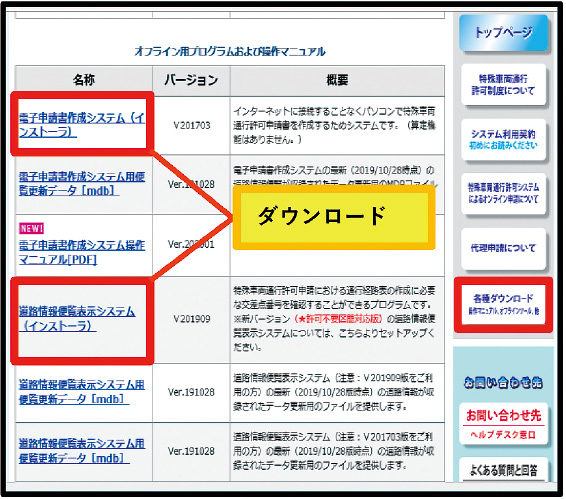Click the pink NEW! badge icon

31,228
